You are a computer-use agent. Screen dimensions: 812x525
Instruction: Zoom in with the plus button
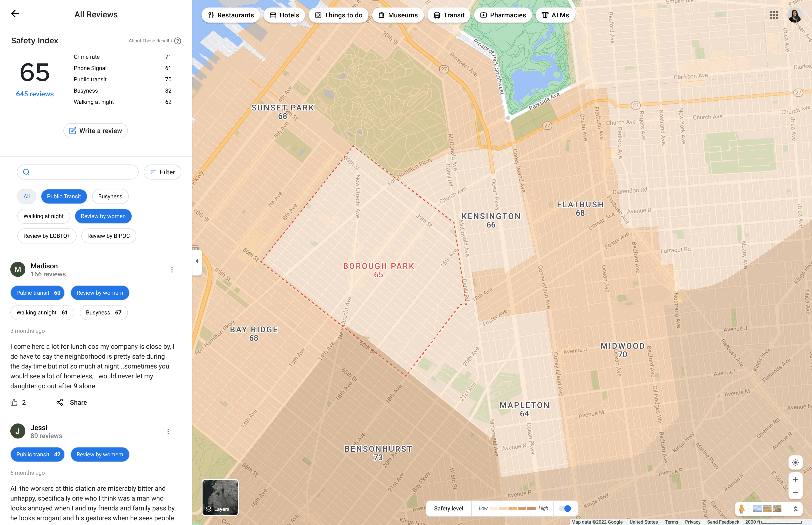(x=795, y=480)
